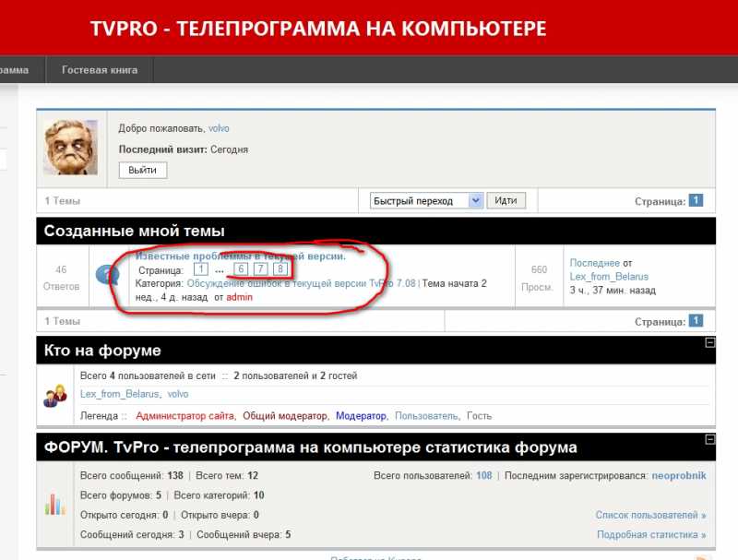The height and width of the screenshot is (560, 738).
Task: Click the site title 'TVPRO - ТЕЛЕПРОГРАММА НА КОМПЬЮТЕРЕ'
Action: point(318,29)
